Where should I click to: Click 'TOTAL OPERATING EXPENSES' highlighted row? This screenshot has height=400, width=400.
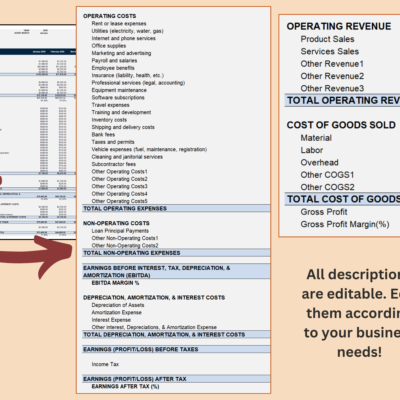pos(176,208)
